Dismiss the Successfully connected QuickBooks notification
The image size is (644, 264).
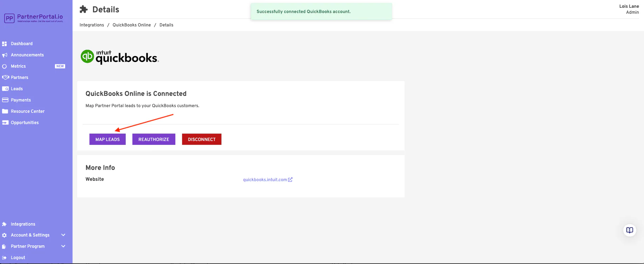click(x=321, y=12)
